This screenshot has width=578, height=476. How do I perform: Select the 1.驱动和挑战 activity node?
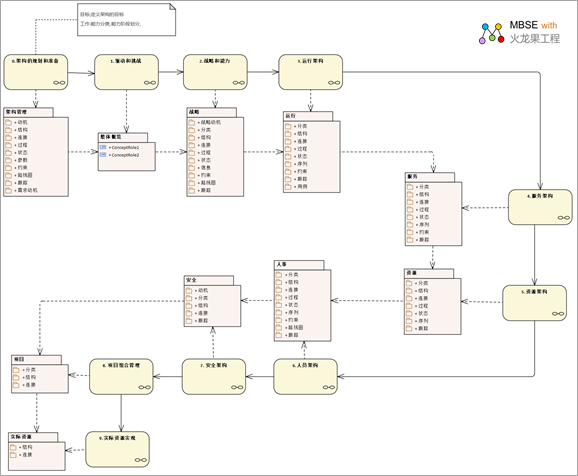126,72
